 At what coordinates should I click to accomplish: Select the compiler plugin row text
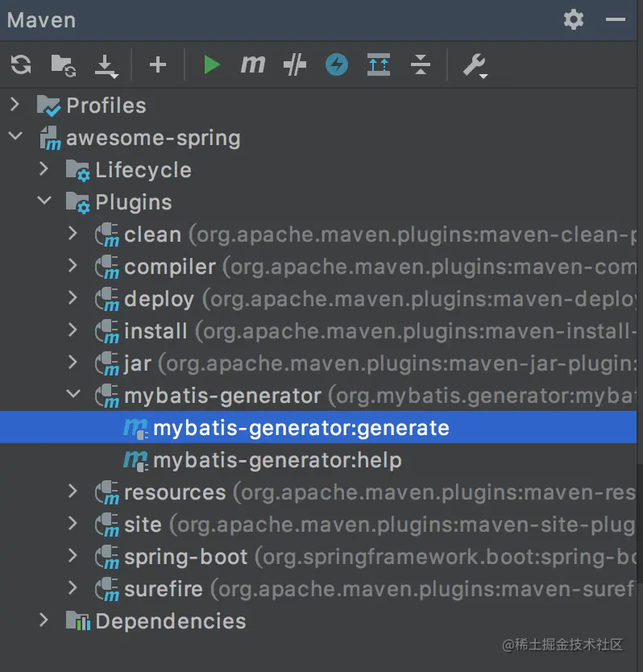380,267
